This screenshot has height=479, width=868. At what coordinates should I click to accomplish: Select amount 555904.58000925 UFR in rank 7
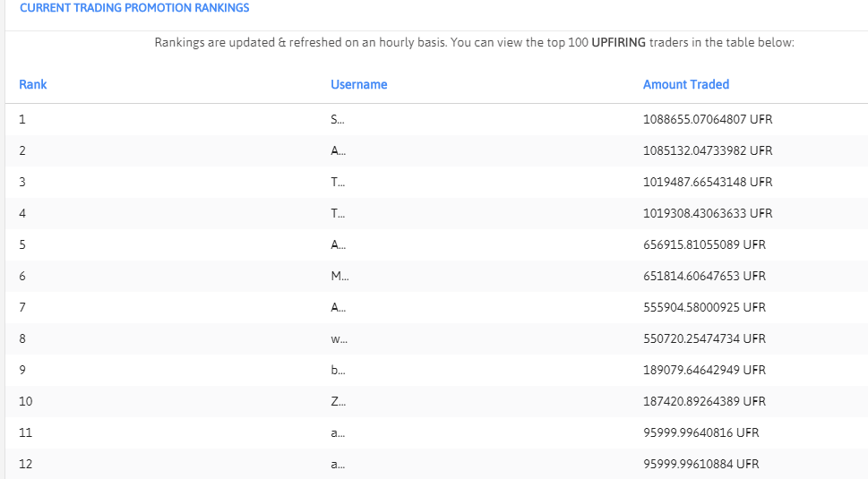[x=704, y=307]
